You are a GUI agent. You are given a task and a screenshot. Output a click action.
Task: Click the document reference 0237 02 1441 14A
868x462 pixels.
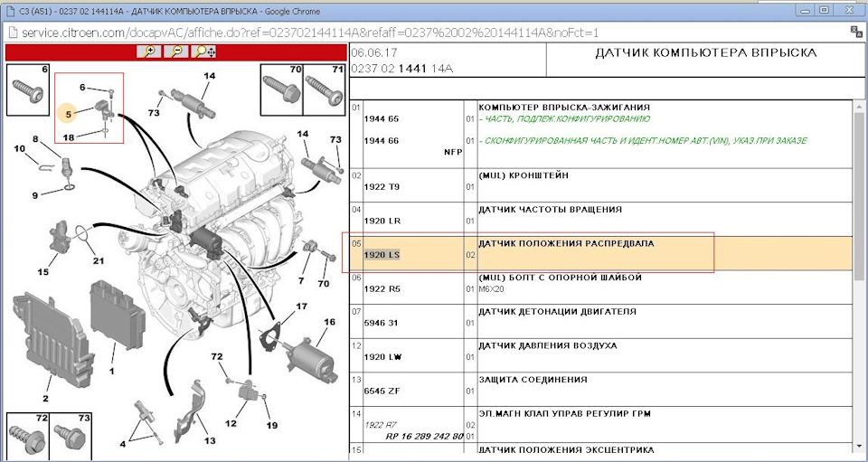[401, 69]
